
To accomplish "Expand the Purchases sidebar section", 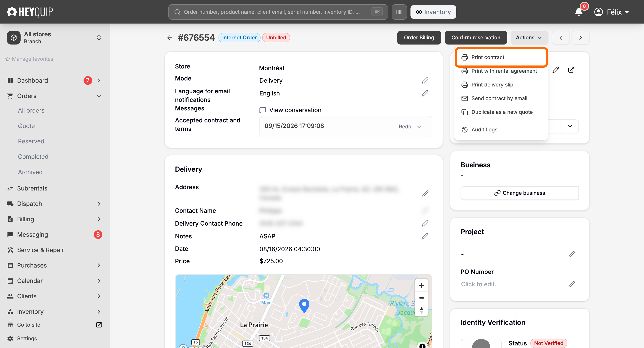I will point(99,265).
